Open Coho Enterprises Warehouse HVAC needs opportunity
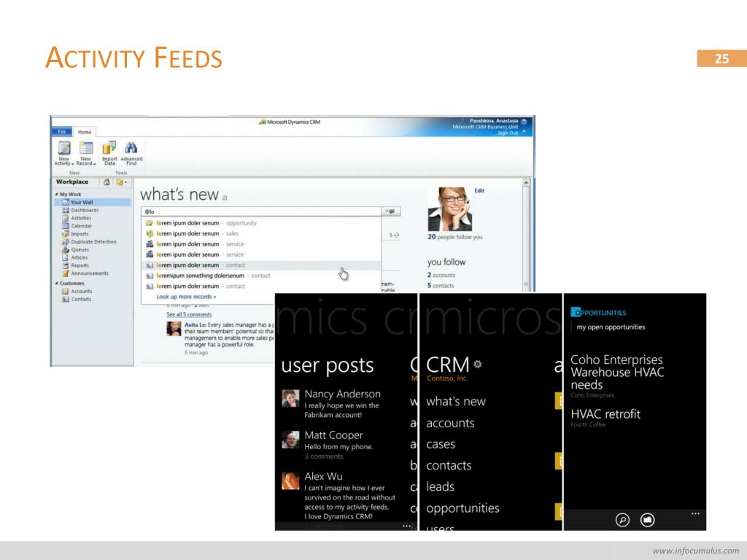The height and width of the screenshot is (560, 747). (x=617, y=376)
